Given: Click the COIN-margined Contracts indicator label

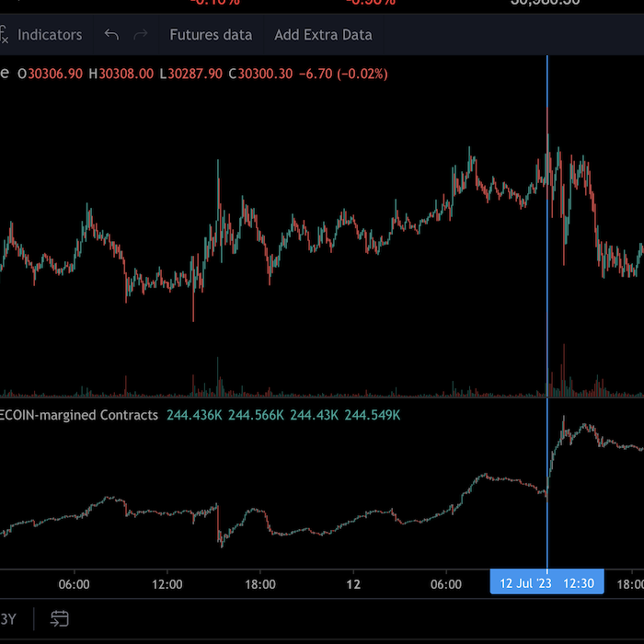Looking at the screenshot, I should 79,416.
